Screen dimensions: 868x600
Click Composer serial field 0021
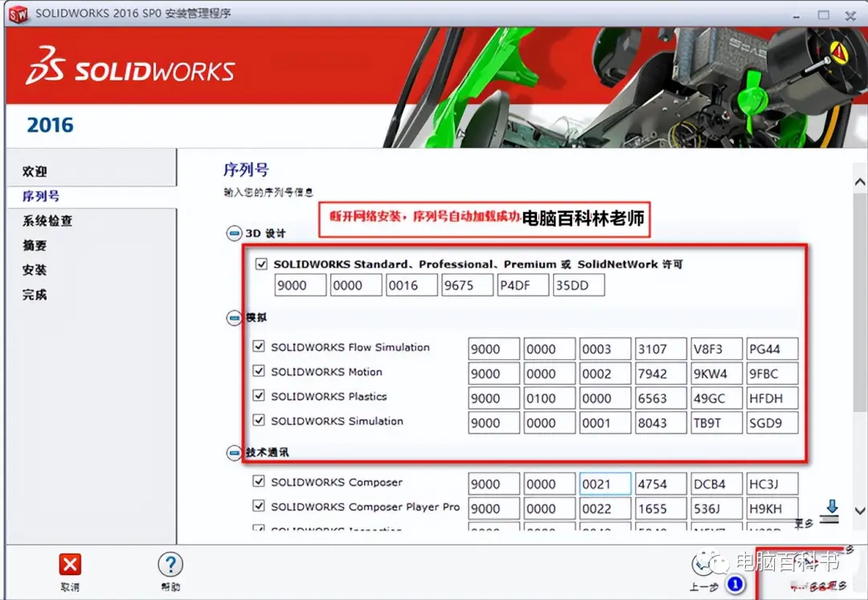(605, 484)
